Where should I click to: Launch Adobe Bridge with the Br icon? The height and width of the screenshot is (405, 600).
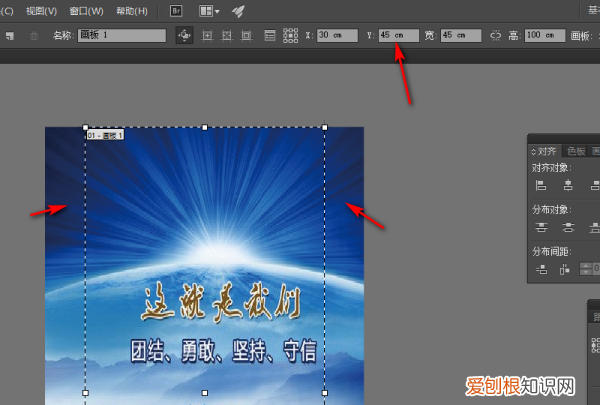tap(176, 11)
